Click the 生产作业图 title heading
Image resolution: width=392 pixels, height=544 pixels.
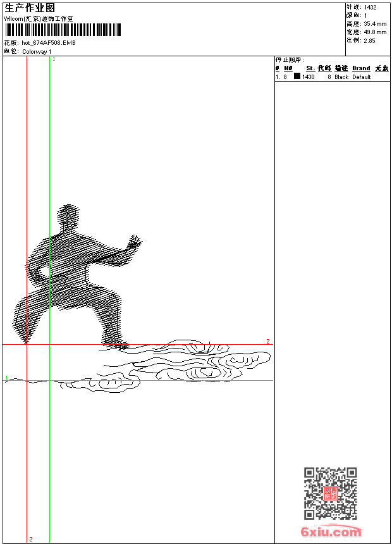coord(30,8)
